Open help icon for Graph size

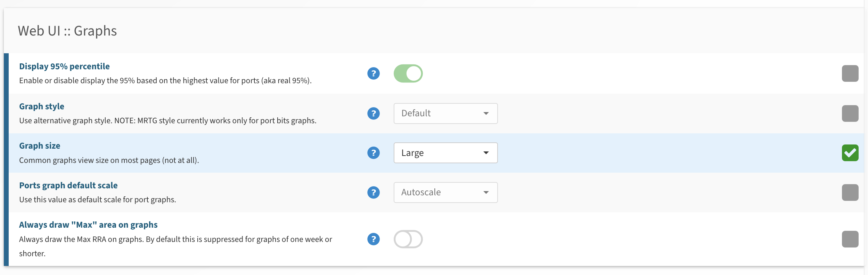(x=374, y=153)
